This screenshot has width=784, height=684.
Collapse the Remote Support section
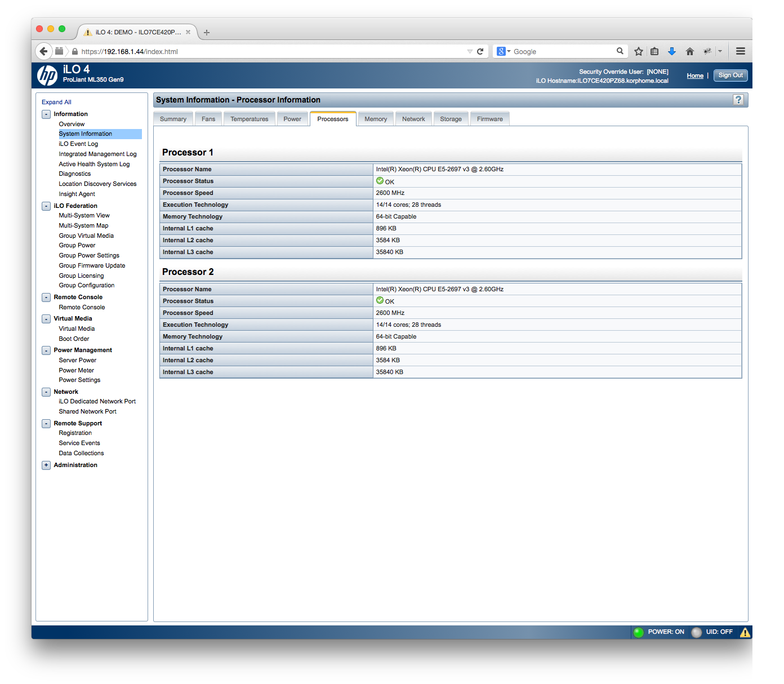46,424
